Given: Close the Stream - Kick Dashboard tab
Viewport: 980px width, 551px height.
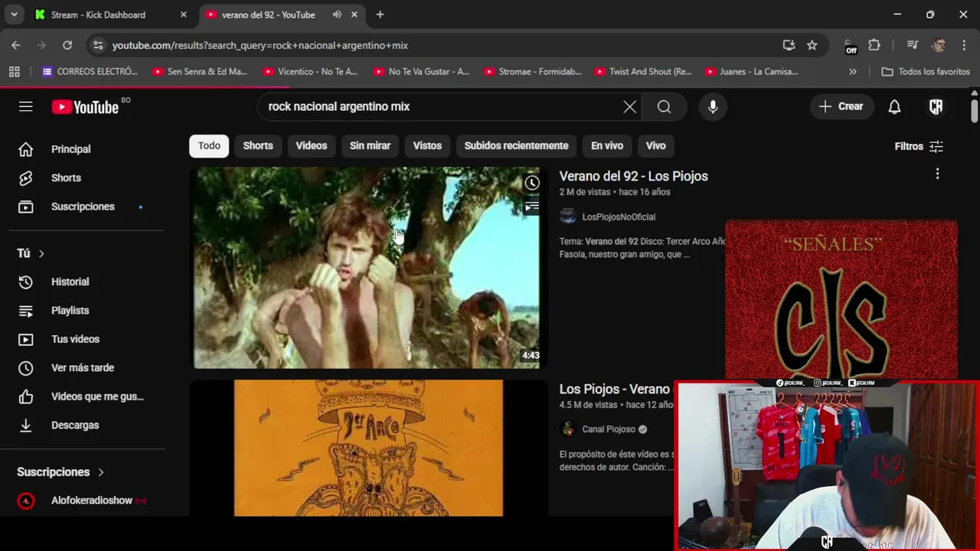Looking at the screenshot, I should tap(183, 15).
